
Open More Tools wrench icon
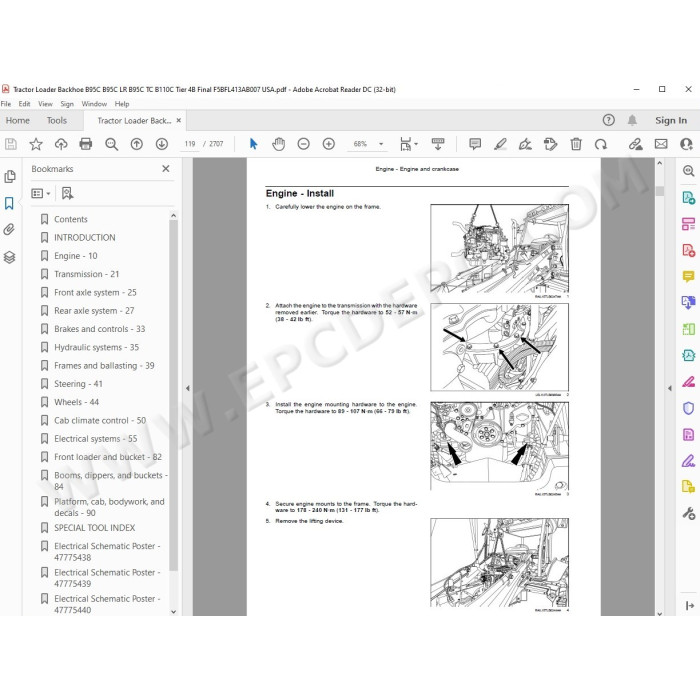(x=688, y=513)
